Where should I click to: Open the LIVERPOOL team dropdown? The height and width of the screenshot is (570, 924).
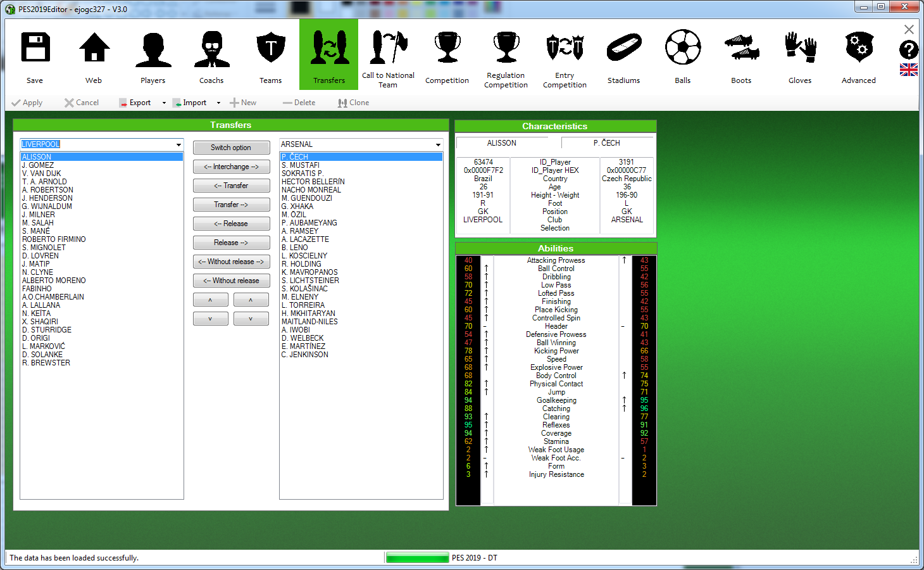tap(178, 145)
